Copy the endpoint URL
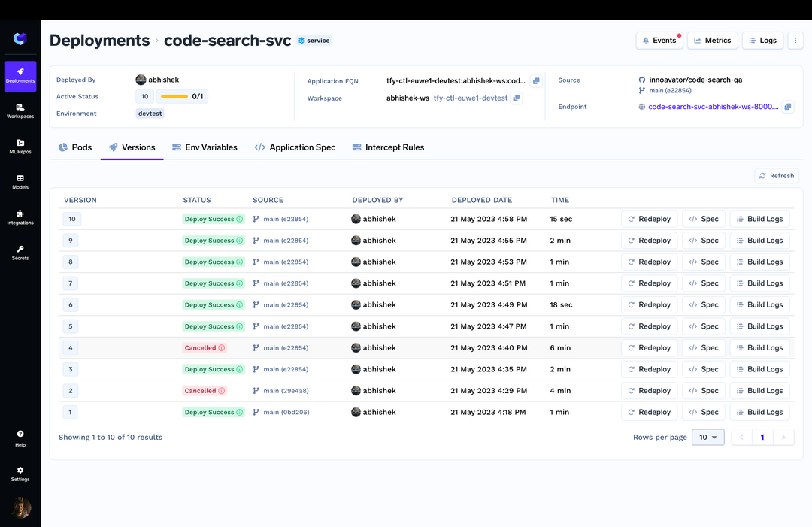Image resolution: width=812 pixels, height=527 pixels. [x=787, y=107]
